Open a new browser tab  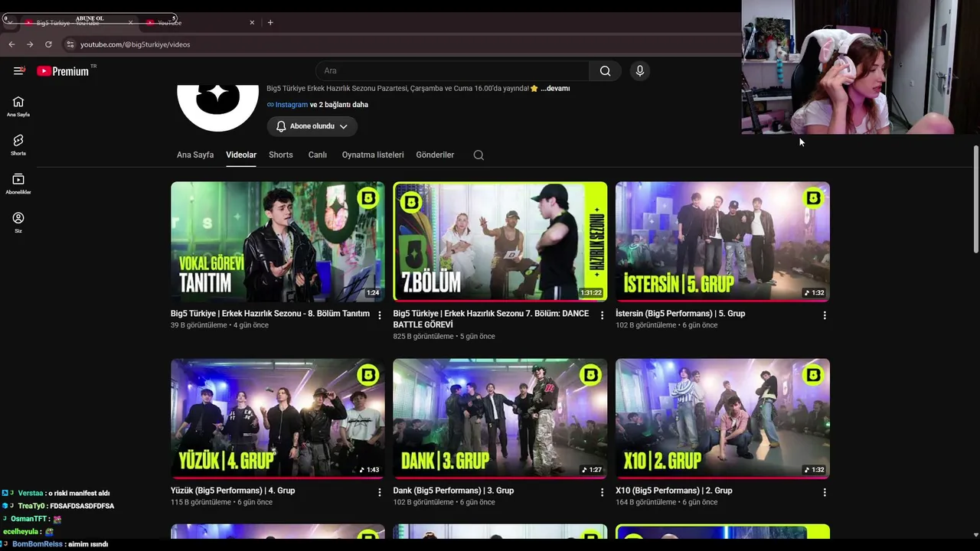click(270, 22)
